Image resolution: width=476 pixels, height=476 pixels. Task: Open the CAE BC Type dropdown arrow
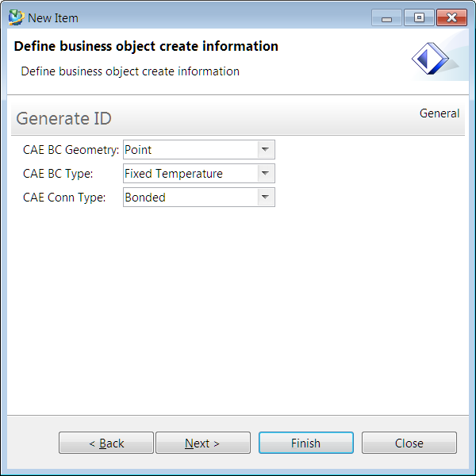pyautogui.click(x=266, y=174)
